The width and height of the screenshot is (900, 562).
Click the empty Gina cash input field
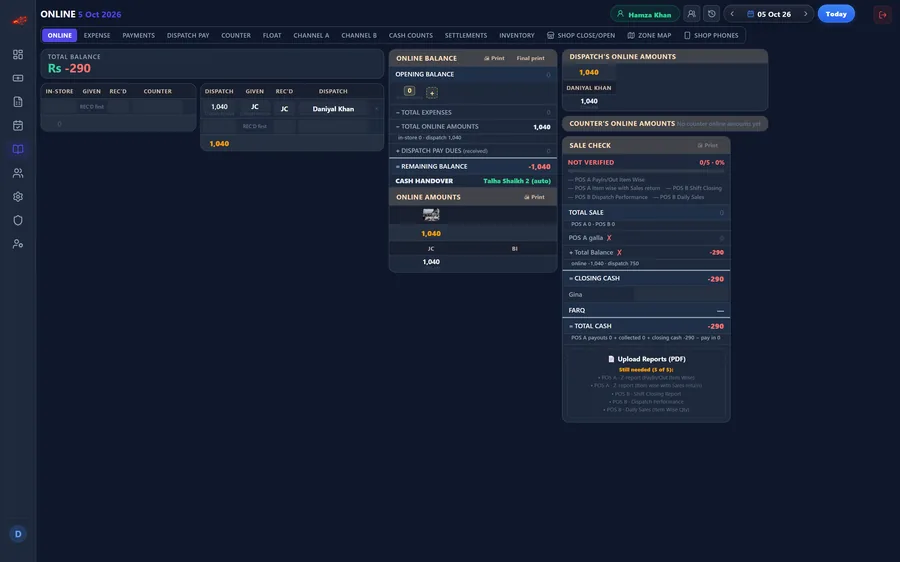681,294
